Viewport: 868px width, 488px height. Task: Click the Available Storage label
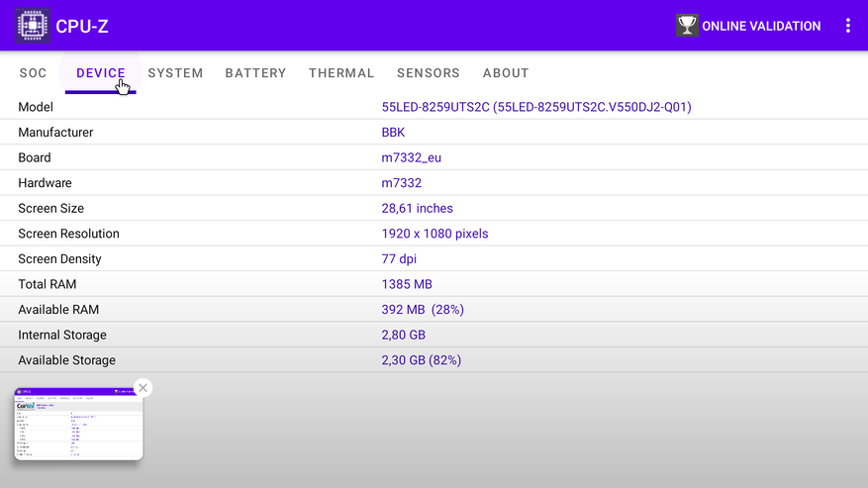tap(67, 360)
